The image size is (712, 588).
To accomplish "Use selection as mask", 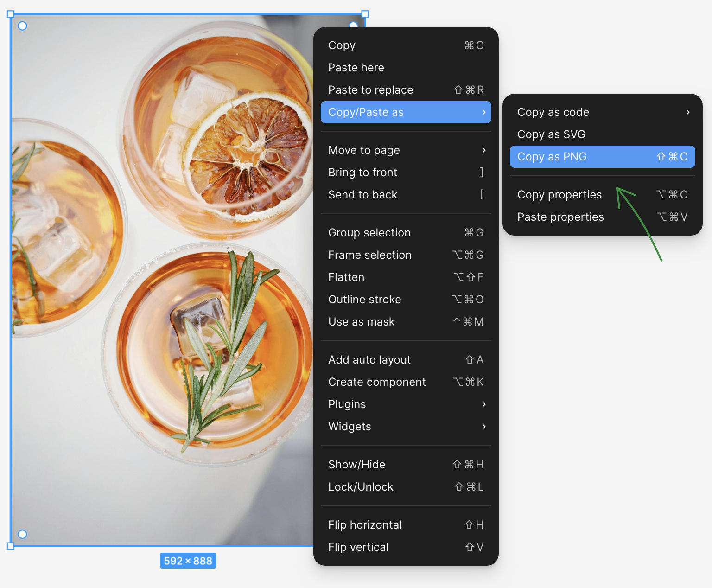I will [x=406, y=322].
